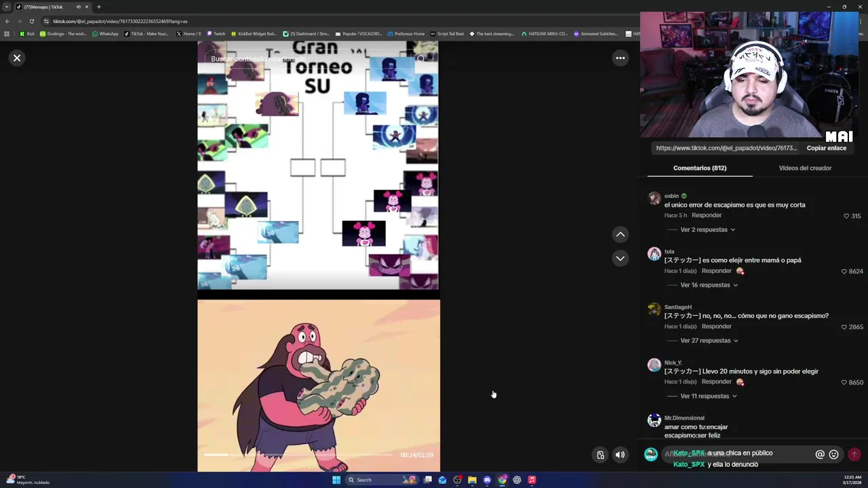Open osbin's profile avatar
Image resolution: width=868 pixels, height=488 pixels.
(654, 199)
